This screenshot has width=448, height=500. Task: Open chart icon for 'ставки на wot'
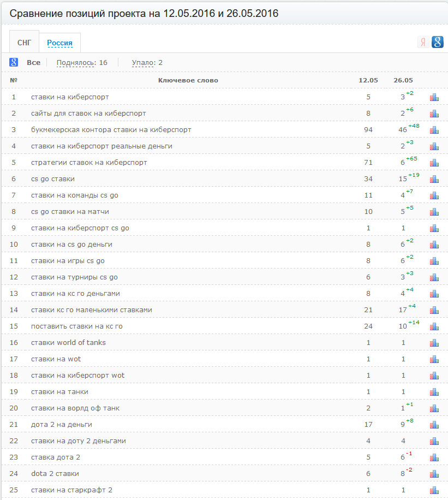[x=434, y=359]
